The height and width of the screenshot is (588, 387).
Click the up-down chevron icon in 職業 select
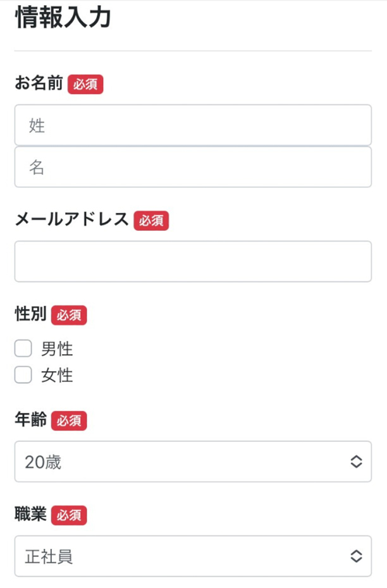pos(357,556)
